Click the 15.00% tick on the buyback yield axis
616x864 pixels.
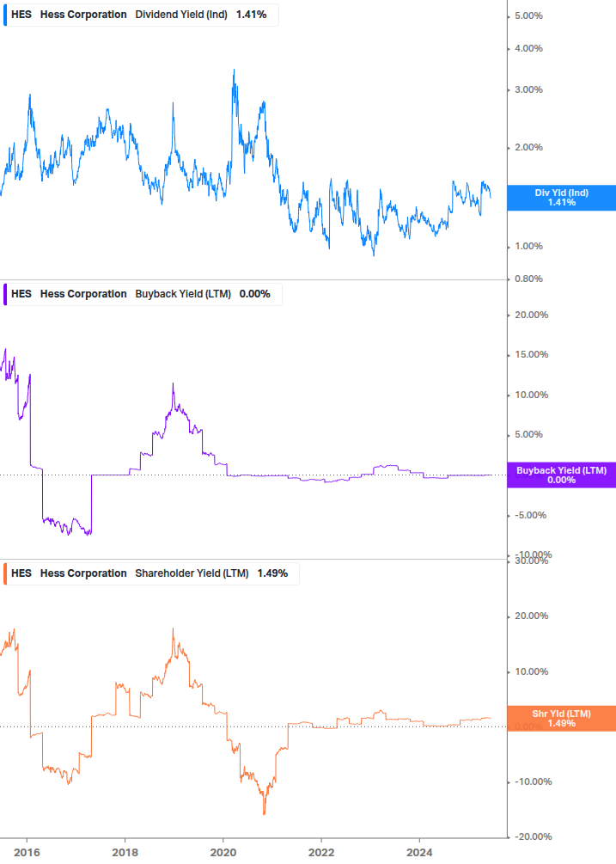pos(531,355)
